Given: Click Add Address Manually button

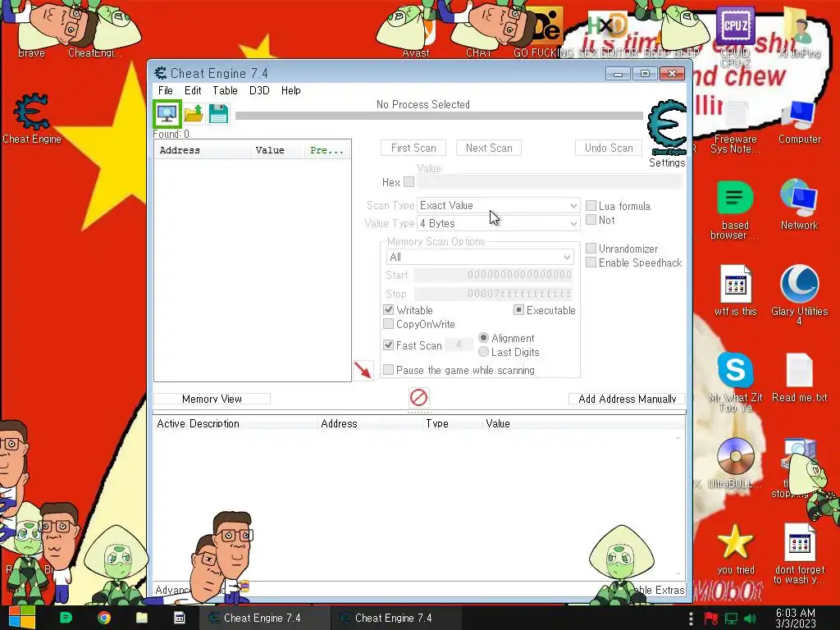Looking at the screenshot, I should pyautogui.click(x=627, y=399).
